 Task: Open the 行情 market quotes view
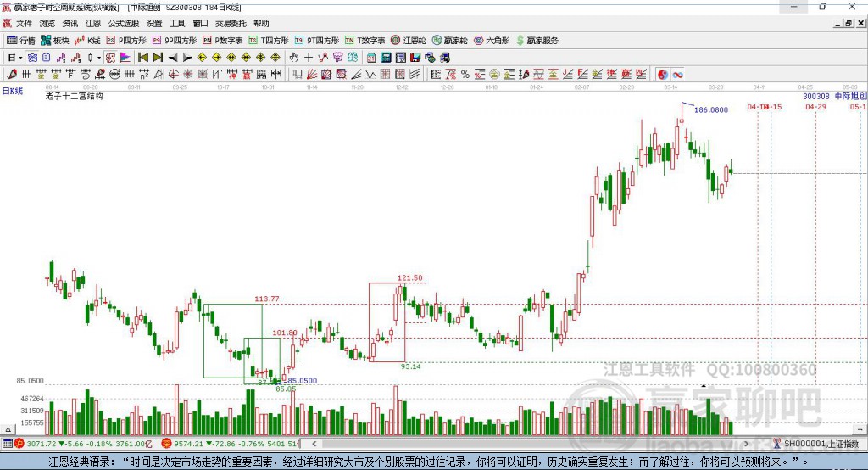[21, 41]
